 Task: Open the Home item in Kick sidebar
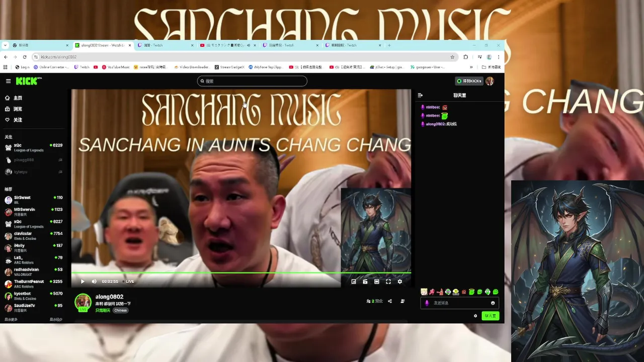14,98
